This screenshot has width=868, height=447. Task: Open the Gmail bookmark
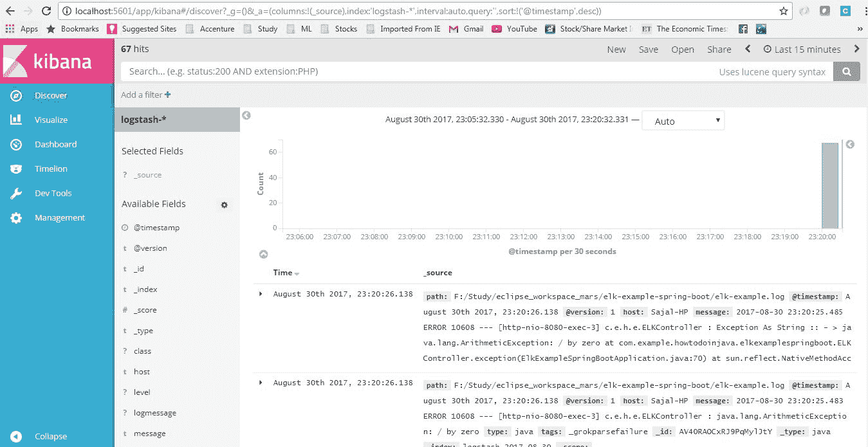tap(466, 29)
